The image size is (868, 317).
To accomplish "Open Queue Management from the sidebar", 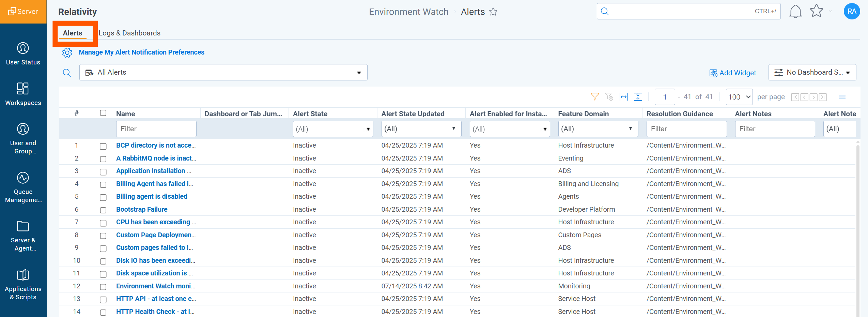I will click(23, 186).
